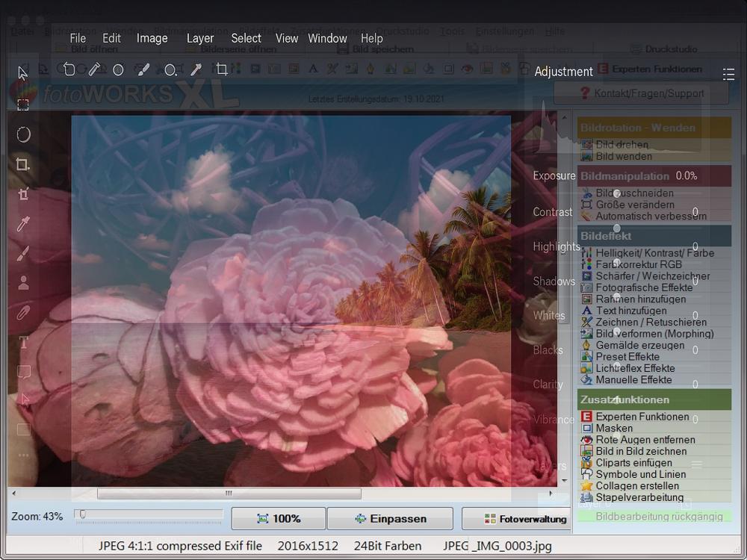Open the Adjustment panel options menu
Viewport: 747px width, 560px height.
pos(728,74)
